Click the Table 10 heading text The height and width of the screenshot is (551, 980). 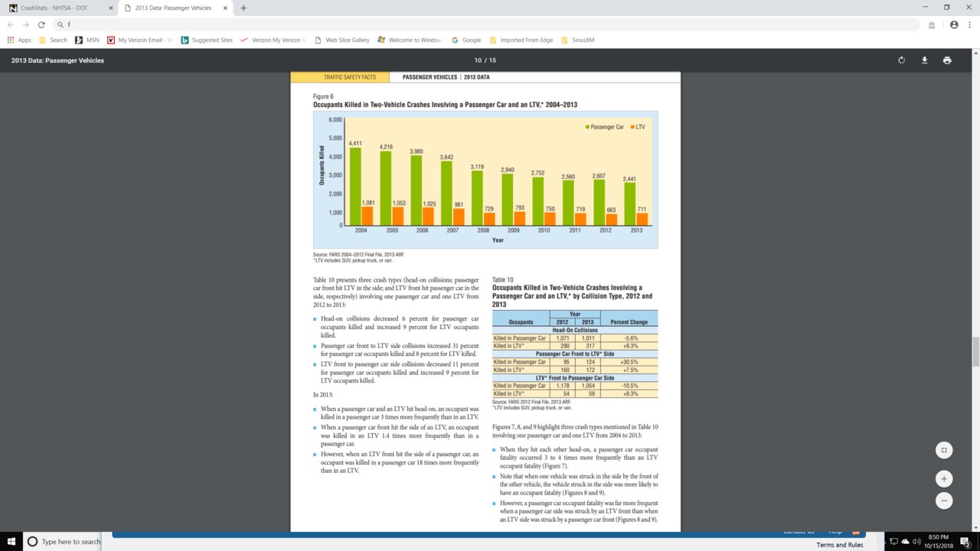pyautogui.click(x=503, y=280)
